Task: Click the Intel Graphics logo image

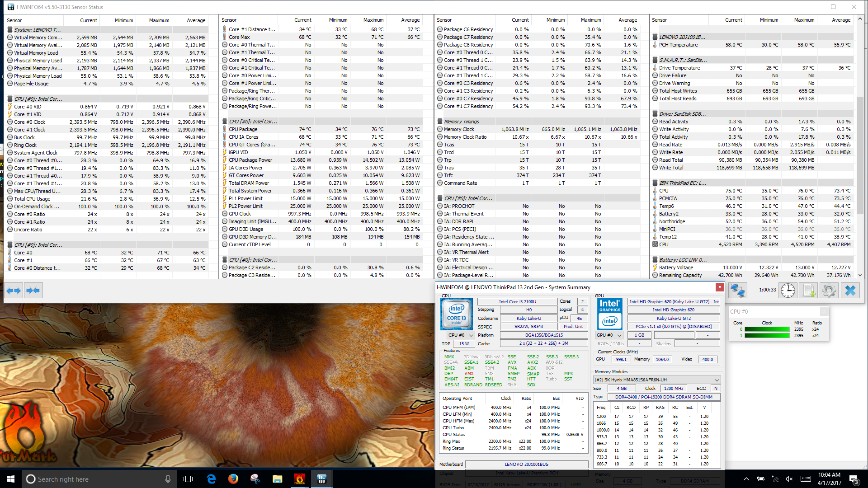Action: click(609, 314)
